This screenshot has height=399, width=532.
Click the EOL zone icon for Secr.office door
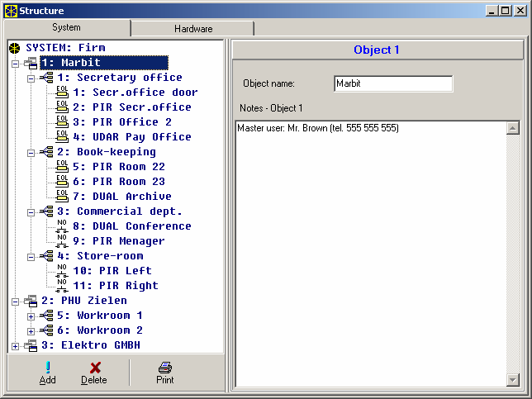(x=62, y=93)
